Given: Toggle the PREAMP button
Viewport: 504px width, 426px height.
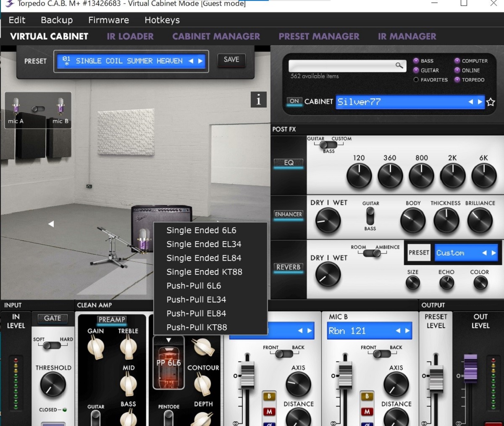Looking at the screenshot, I should click(112, 320).
